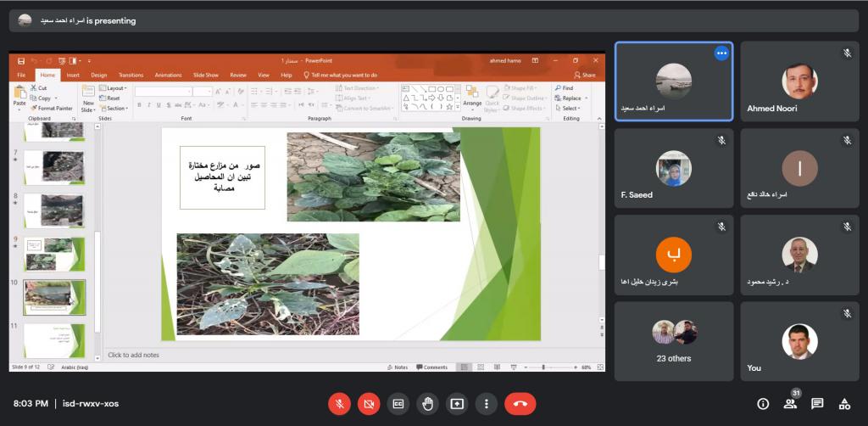Switch to the Insert ribbon tab
868x426 pixels.
(73, 75)
